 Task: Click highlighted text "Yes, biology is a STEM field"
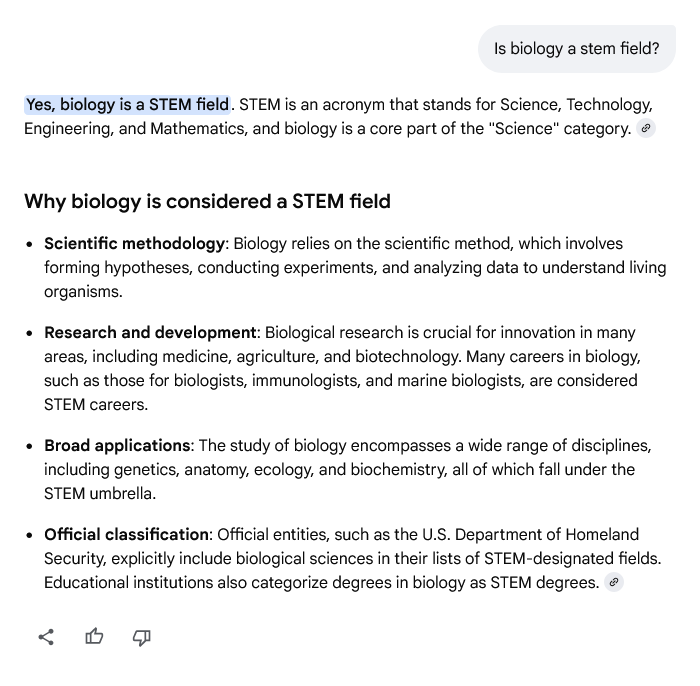coord(128,105)
